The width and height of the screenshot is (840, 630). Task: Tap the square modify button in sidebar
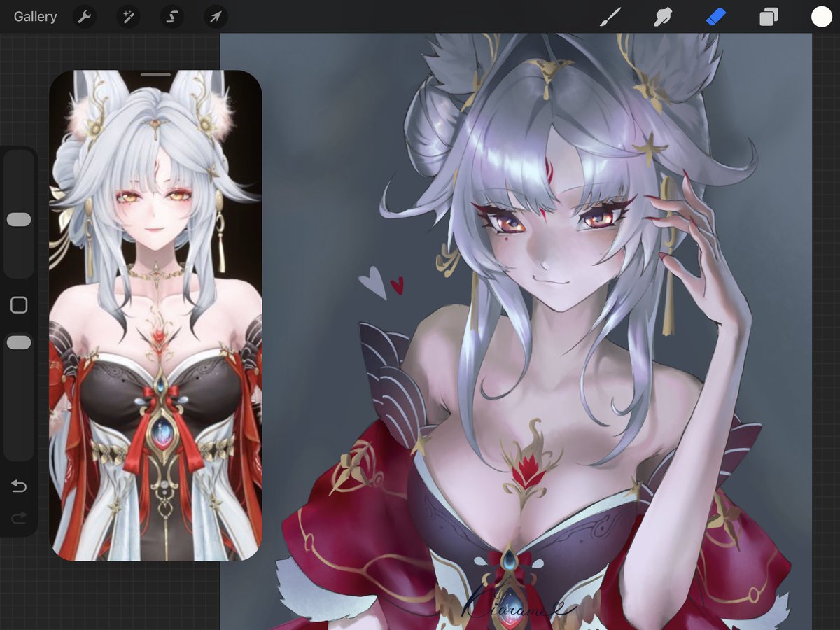pos(19,305)
